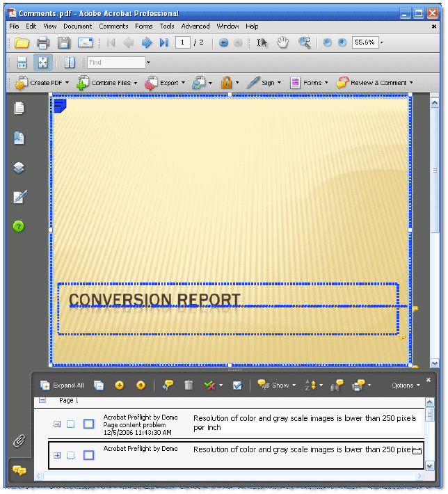
Task: Open the Show dropdown in comments panel
Action: 275,385
